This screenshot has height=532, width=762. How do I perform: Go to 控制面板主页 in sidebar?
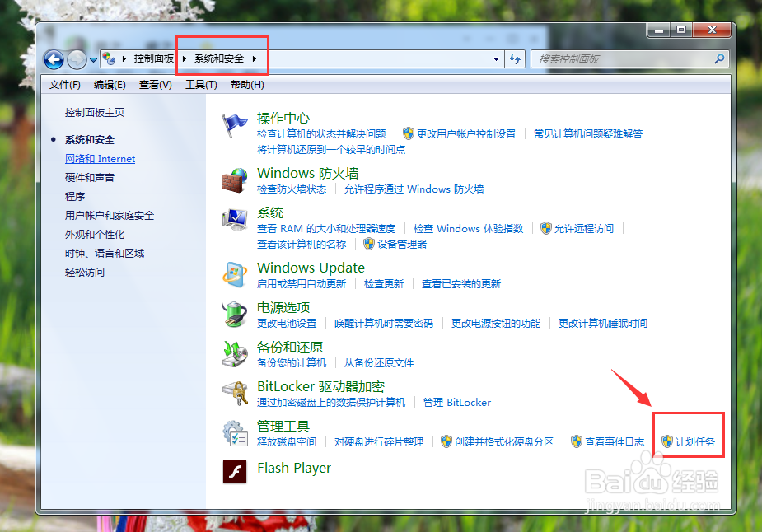95,113
